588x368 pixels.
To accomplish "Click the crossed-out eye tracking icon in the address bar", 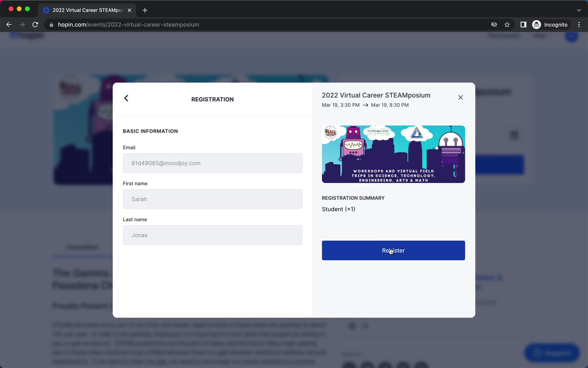I will (x=494, y=25).
